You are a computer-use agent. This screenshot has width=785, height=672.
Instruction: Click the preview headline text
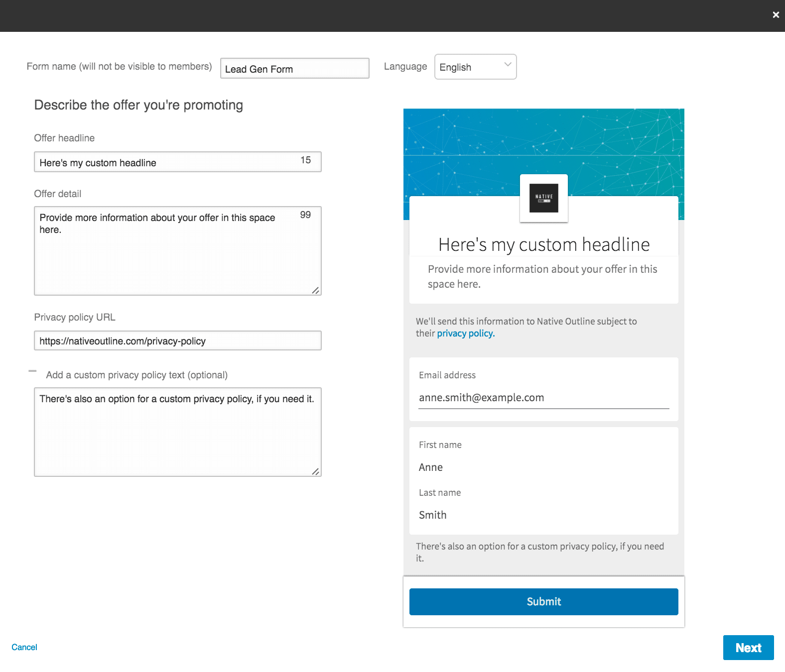(543, 245)
